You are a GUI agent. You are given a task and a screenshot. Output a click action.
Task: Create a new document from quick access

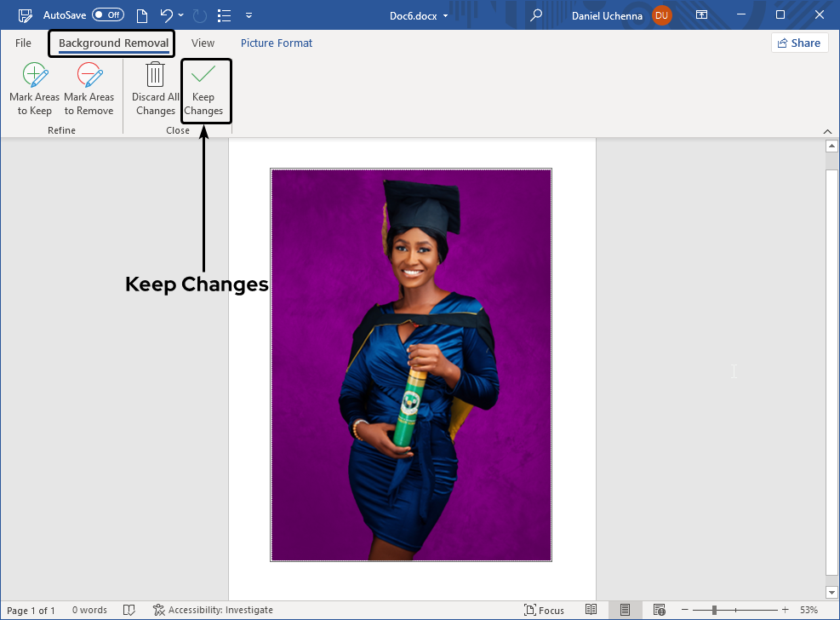pyautogui.click(x=141, y=15)
